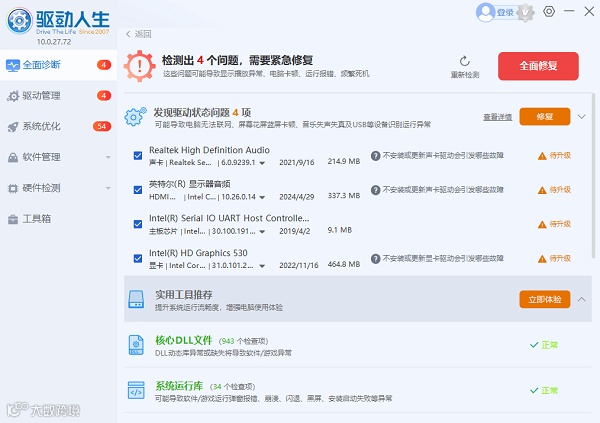Click the 全面诊断 monitor icon
The height and width of the screenshot is (423, 600).
(13, 65)
